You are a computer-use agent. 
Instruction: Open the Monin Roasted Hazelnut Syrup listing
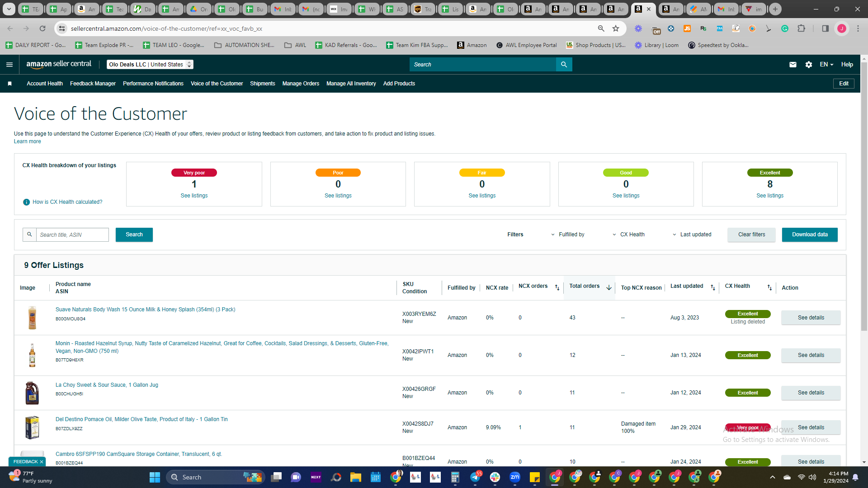point(222,347)
